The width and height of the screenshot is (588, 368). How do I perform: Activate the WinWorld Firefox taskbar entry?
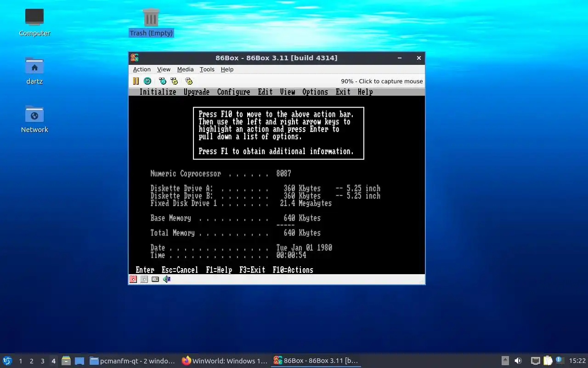coord(224,361)
